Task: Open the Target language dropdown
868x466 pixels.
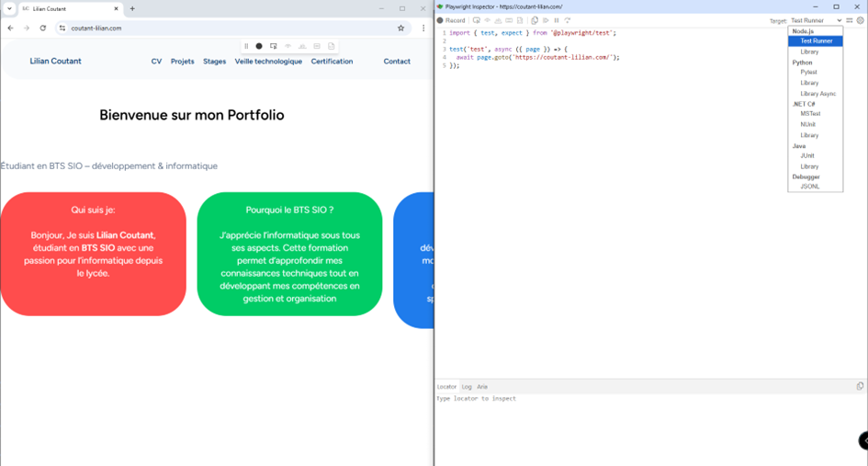Action: (x=816, y=20)
